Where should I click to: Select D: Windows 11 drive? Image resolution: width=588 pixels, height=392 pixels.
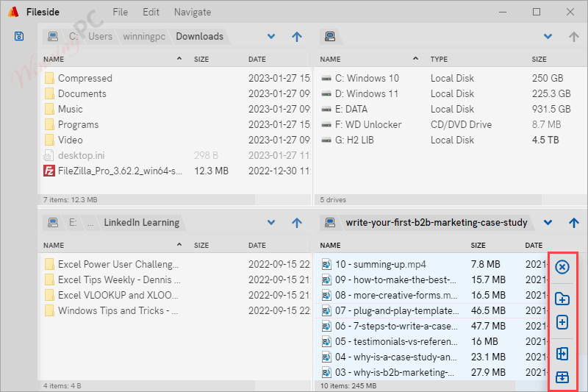click(450, 94)
